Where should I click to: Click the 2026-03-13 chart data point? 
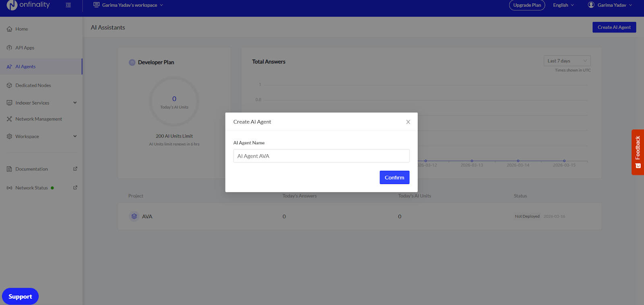[x=472, y=161]
